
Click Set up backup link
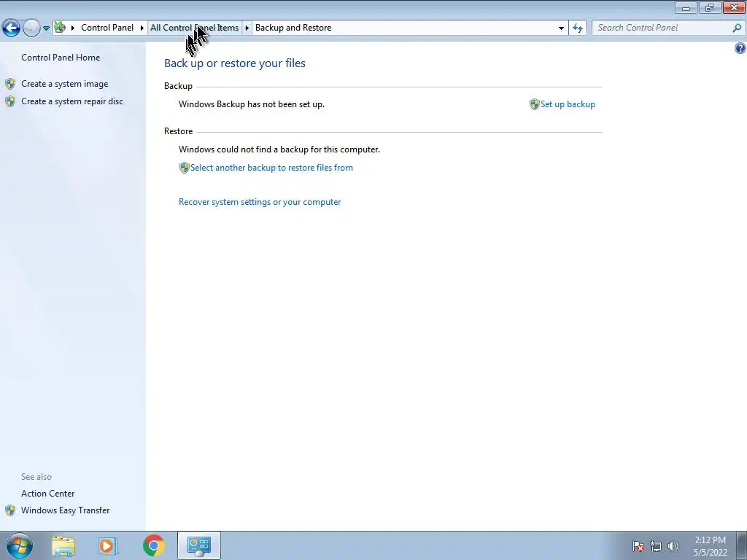(568, 104)
